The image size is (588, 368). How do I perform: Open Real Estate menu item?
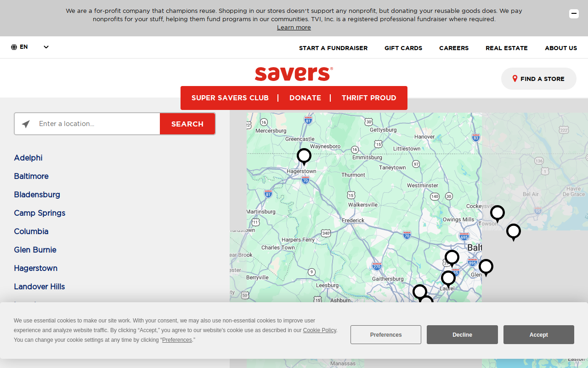click(507, 48)
